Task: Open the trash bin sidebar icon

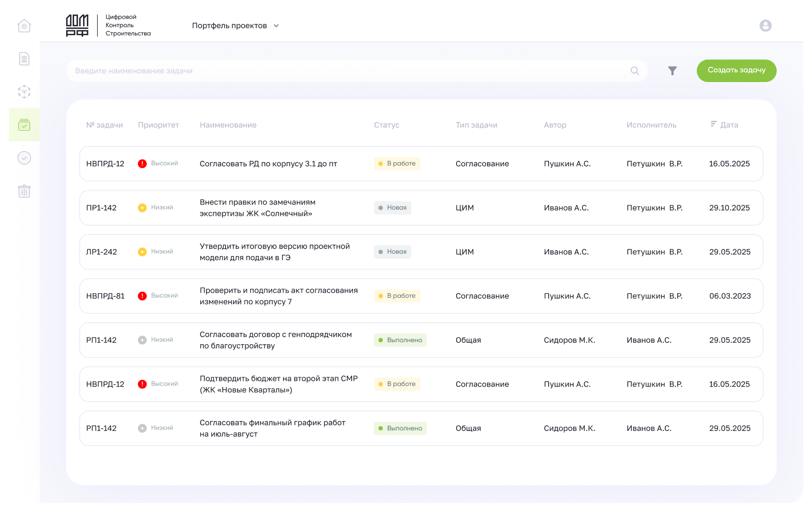Action: (x=24, y=191)
